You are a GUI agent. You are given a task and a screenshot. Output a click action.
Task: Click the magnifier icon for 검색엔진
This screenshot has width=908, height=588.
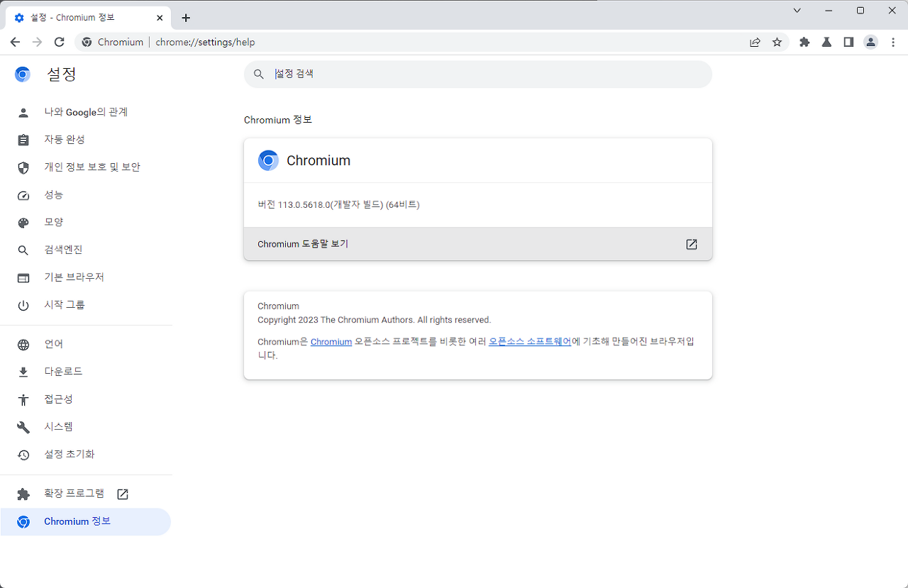click(x=23, y=250)
